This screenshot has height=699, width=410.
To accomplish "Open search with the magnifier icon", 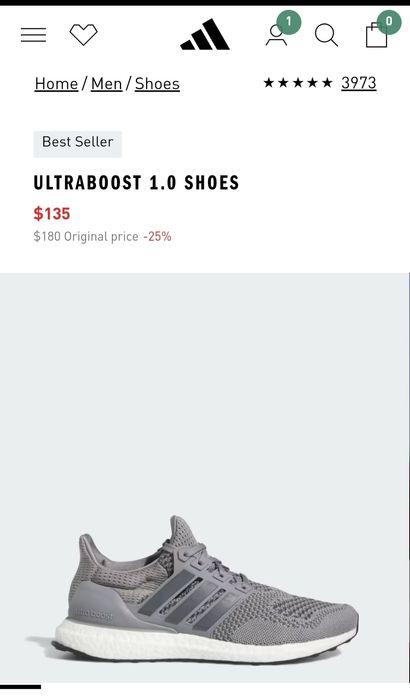I will coord(326,35).
